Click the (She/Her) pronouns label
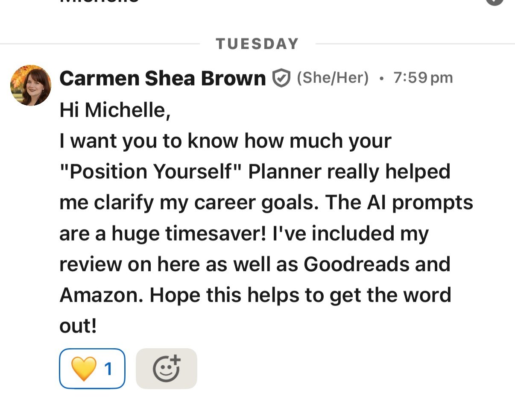Screen dimensions: 515x420 (333, 78)
